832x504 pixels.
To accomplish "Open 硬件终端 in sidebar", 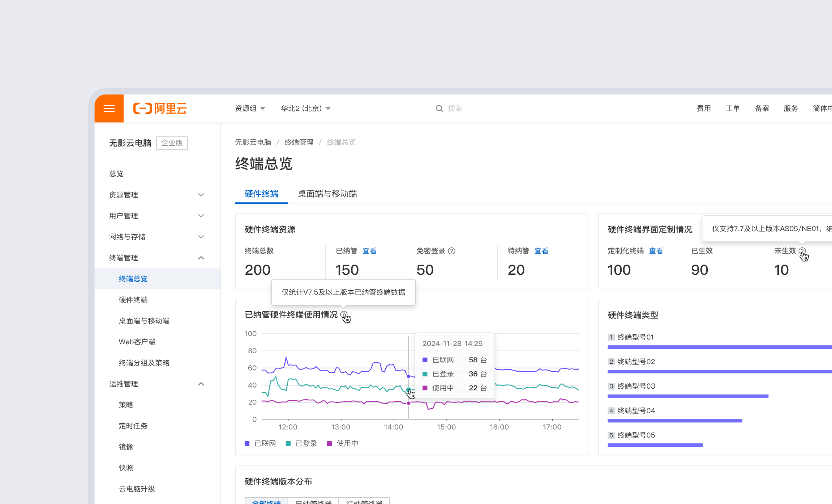I will click(157, 300).
